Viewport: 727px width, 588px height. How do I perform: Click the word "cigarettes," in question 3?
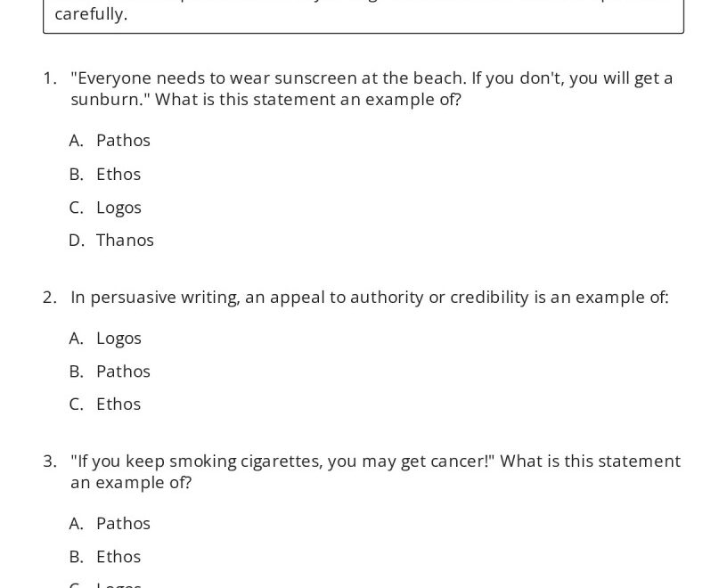[x=281, y=461]
